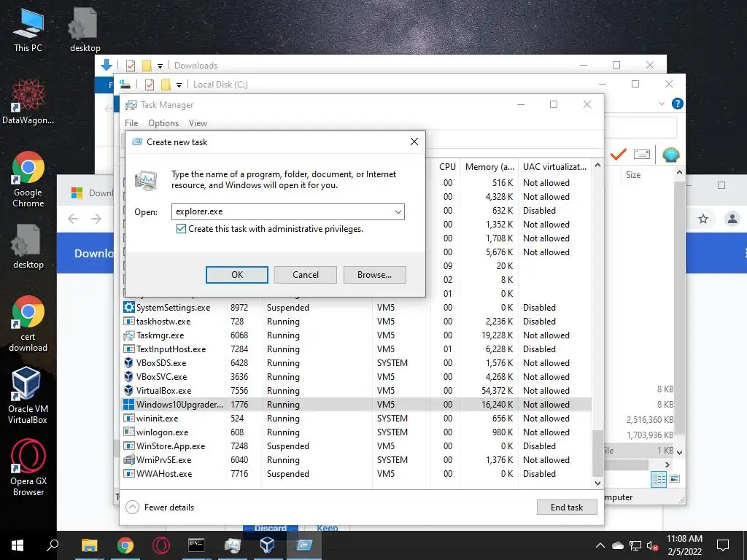Select winlogon.exe process row
The width and height of the screenshot is (747, 560).
click(x=357, y=432)
